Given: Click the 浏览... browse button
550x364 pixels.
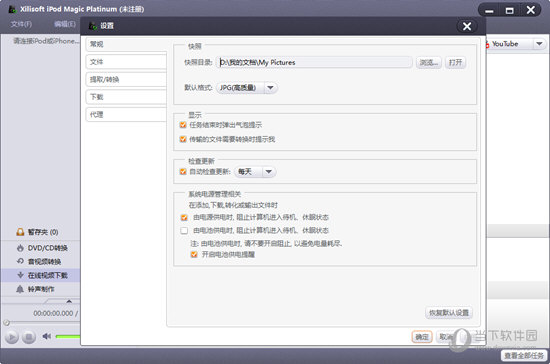Looking at the screenshot, I should (429, 62).
